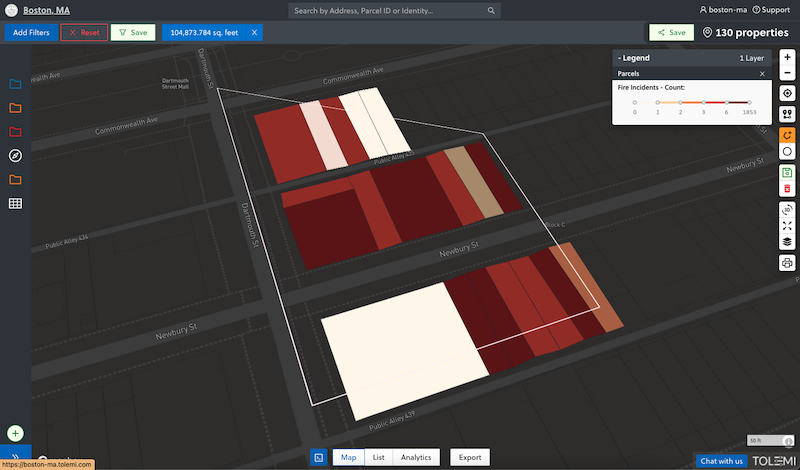This screenshot has width=800, height=470.
Task: Zoom in using the plus button
Action: click(x=787, y=58)
